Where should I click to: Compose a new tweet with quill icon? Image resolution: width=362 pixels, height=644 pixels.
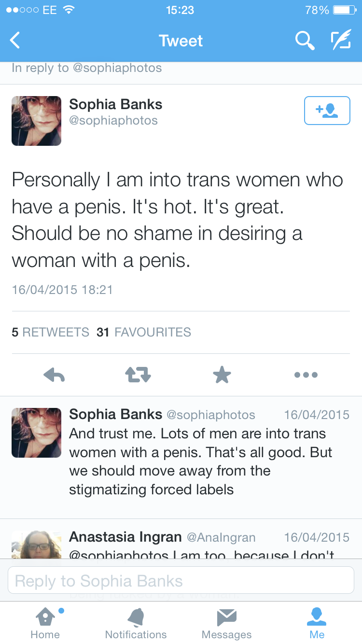(x=340, y=41)
